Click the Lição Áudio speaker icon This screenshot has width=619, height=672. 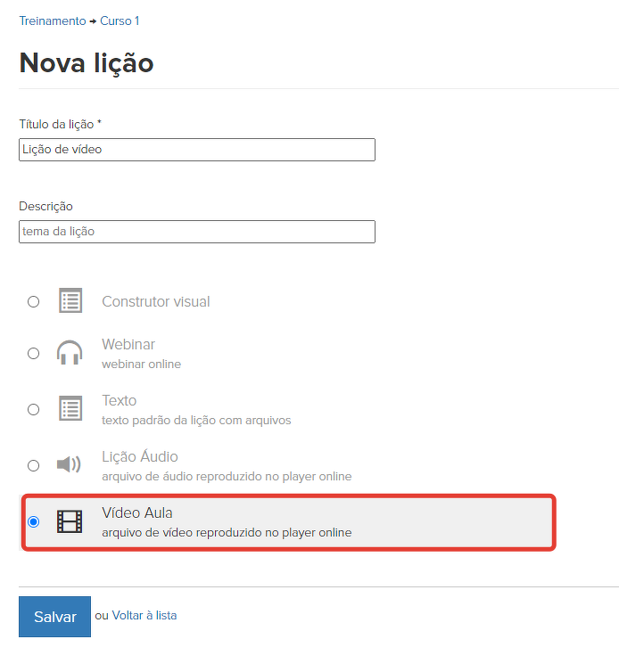point(69,464)
